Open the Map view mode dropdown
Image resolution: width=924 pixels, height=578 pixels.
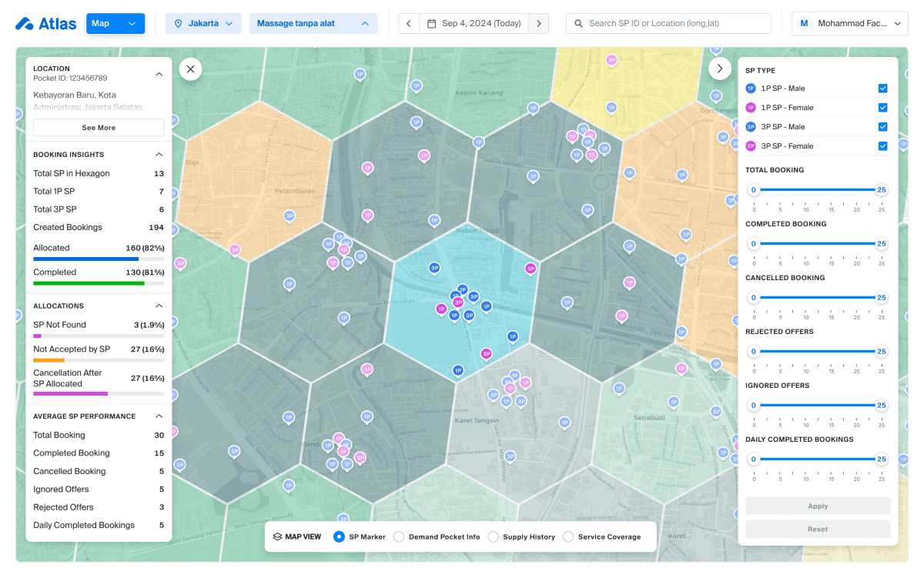click(x=115, y=24)
